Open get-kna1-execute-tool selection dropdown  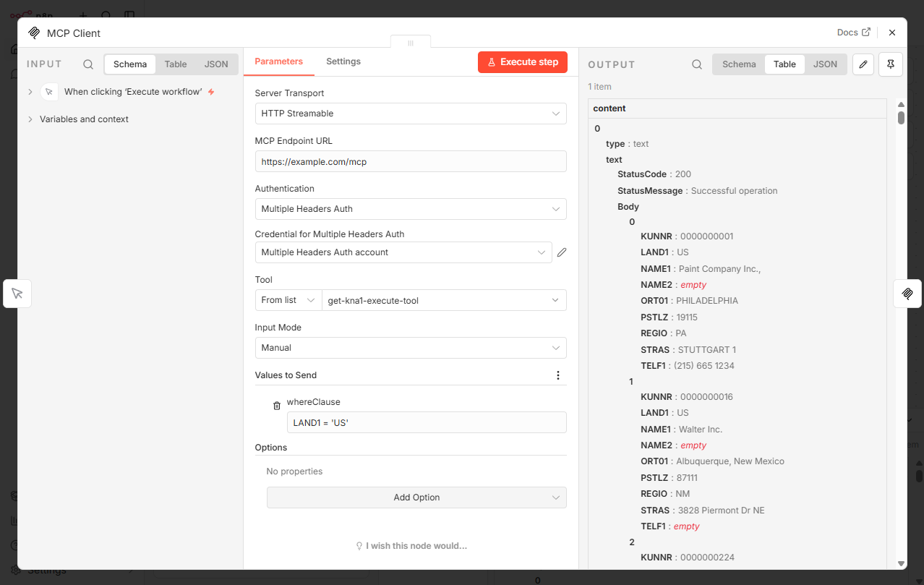444,300
